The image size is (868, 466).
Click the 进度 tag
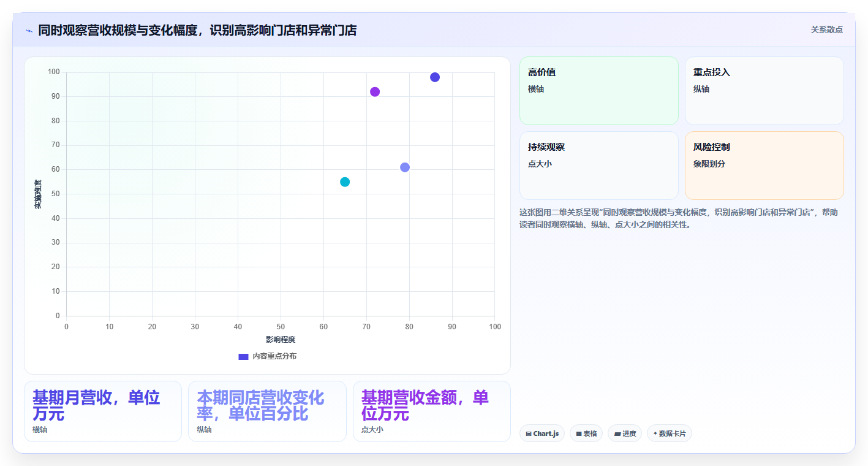coord(625,434)
